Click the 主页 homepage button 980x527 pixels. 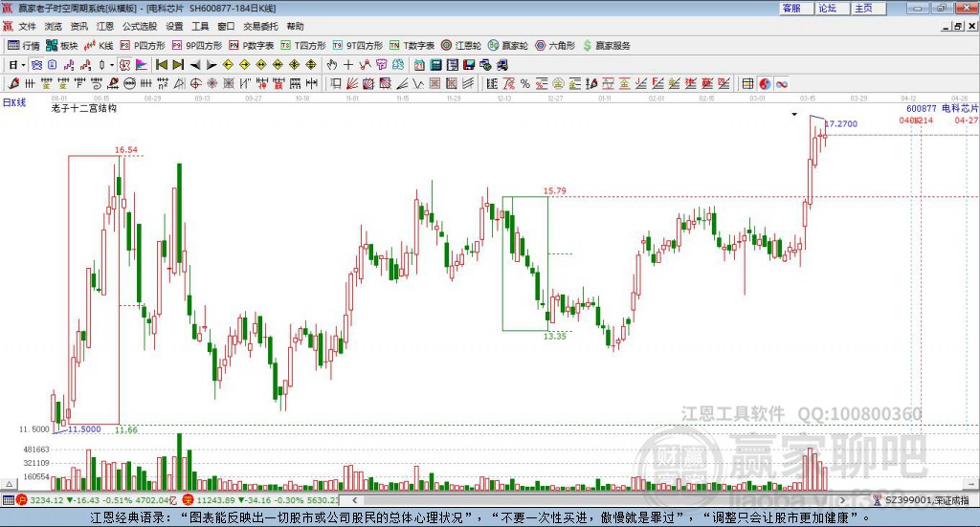[869, 8]
